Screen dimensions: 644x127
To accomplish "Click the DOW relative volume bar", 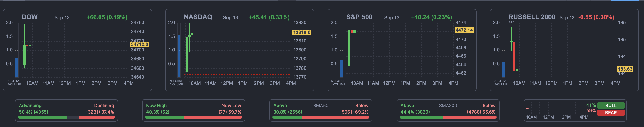I will click(x=17, y=50).
